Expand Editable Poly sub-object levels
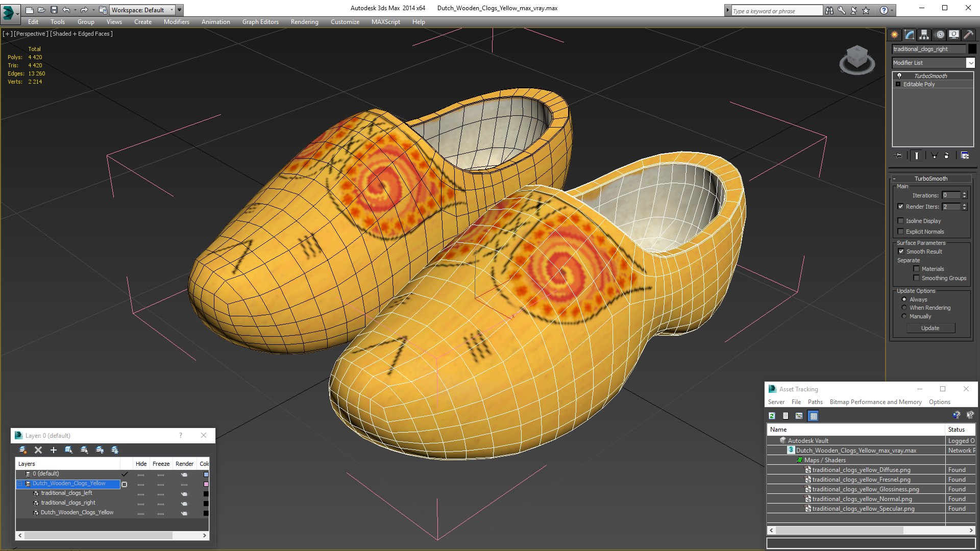The width and height of the screenshot is (980, 551). [x=898, y=84]
